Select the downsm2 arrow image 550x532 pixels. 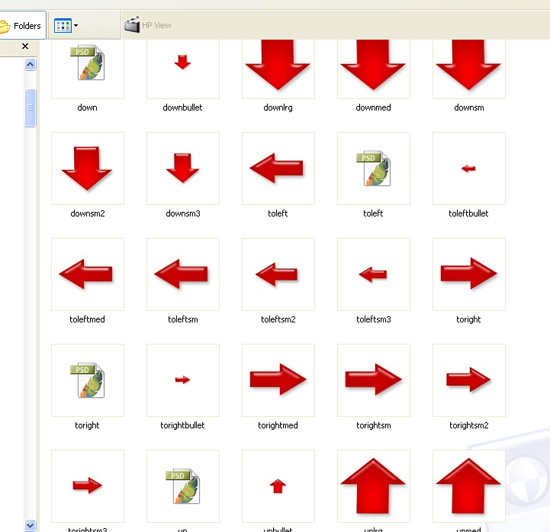[x=87, y=169]
